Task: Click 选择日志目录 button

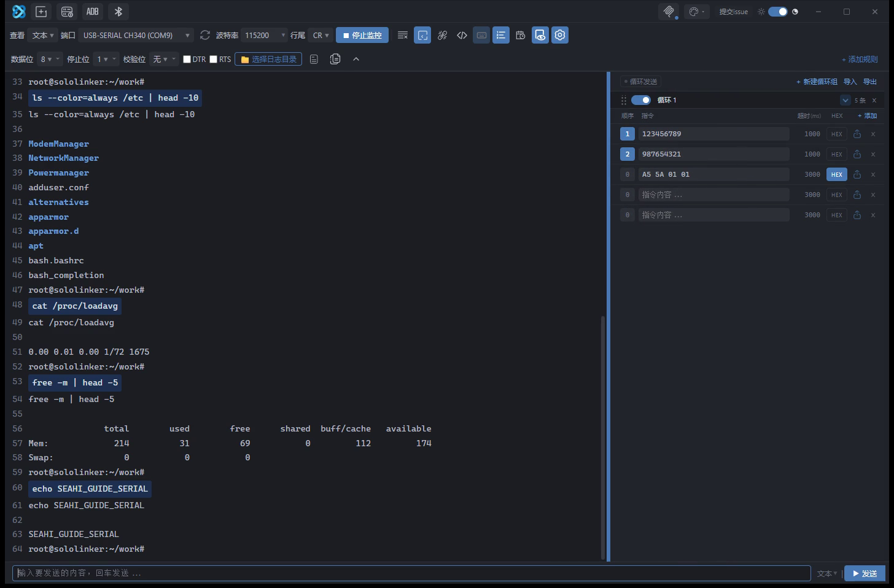Action: 269,60
